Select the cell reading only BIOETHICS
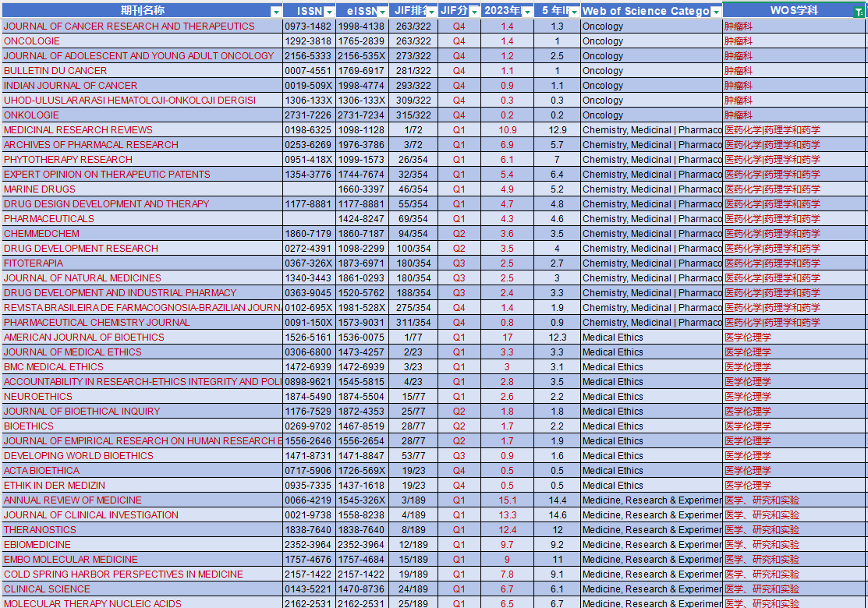868x608 pixels. pyautogui.click(x=142, y=426)
